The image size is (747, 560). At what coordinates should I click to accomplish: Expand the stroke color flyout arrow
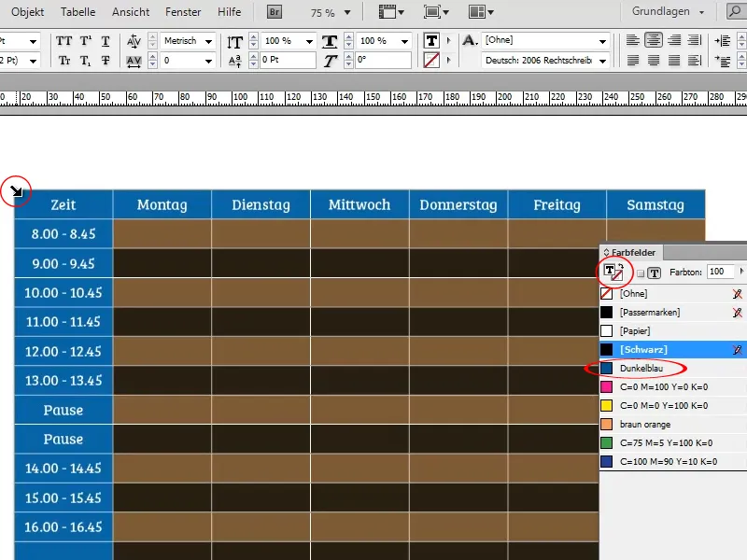point(448,61)
